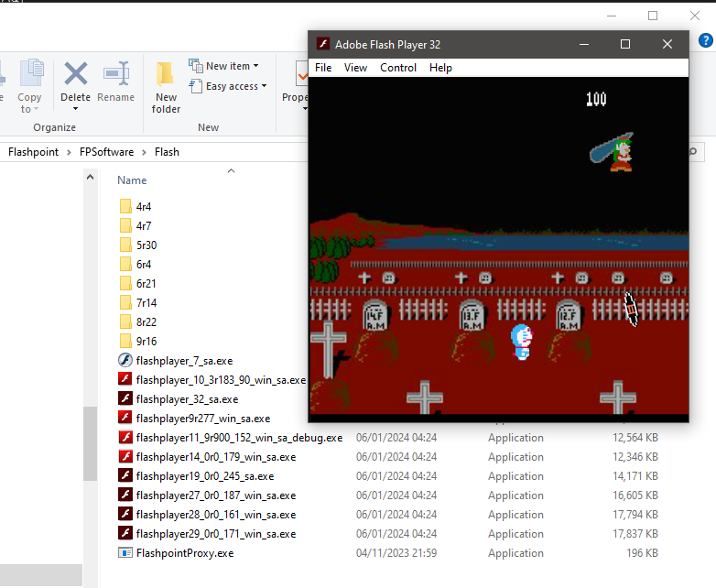Expand the breadcrumb arrow after Flashpoint
This screenshot has width=716, height=588.
(69, 153)
